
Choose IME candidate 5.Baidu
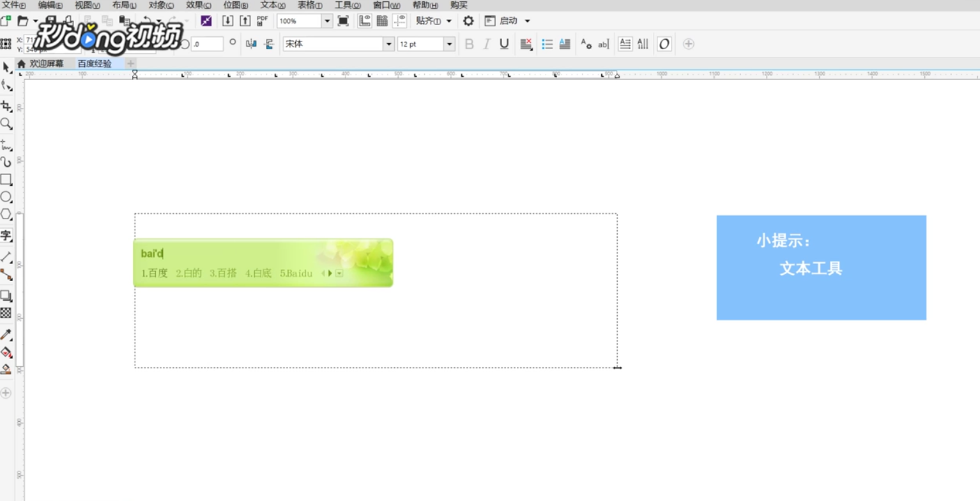[296, 274]
